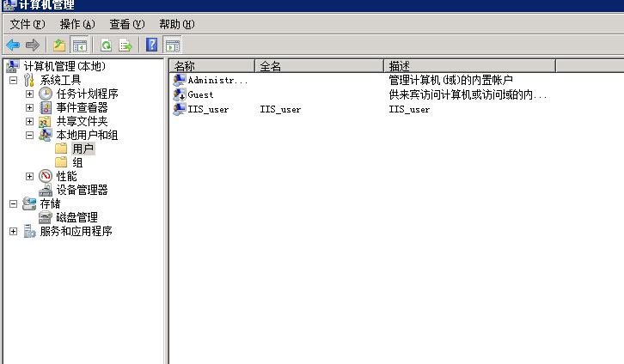Toggle the show/hide console tree icon

(x=79, y=45)
